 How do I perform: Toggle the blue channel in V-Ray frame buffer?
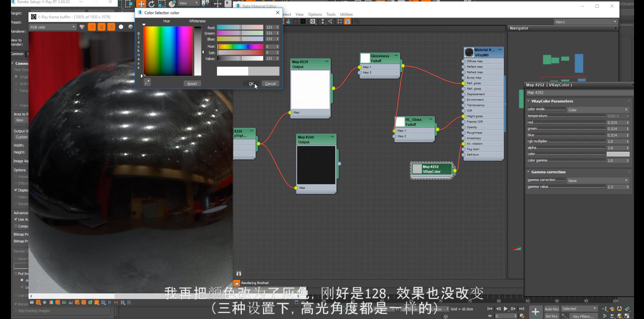pyautogui.click(x=111, y=27)
